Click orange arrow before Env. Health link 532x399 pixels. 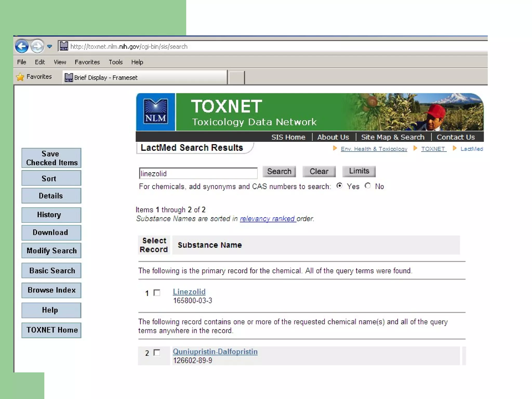335,148
